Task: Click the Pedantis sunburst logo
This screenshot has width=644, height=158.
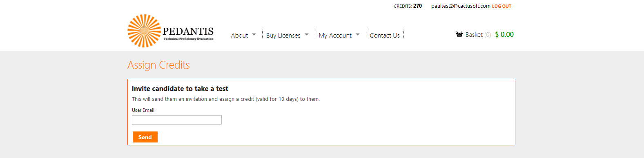Action: click(x=144, y=31)
